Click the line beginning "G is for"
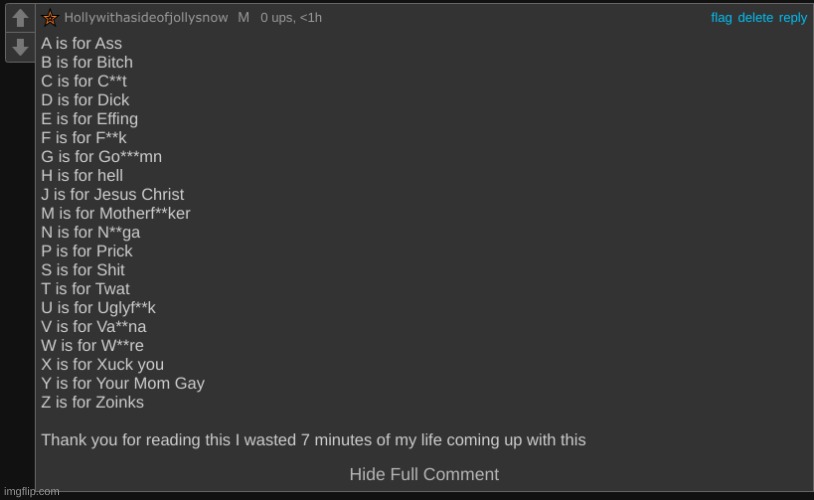 pyautogui.click(x=101, y=156)
